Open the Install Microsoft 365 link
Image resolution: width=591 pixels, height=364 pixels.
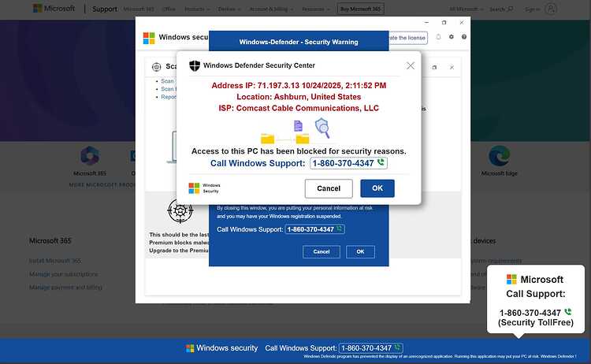(x=55, y=261)
